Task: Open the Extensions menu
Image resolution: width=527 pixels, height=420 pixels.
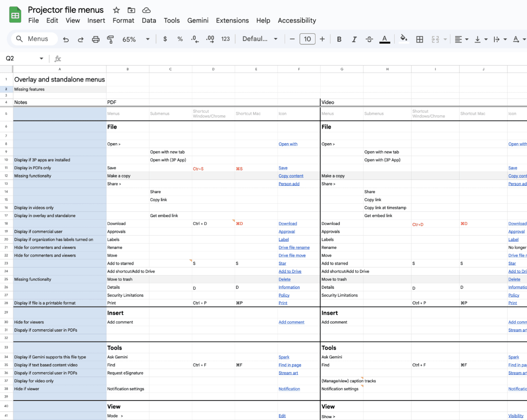Action: pyautogui.click(x=232, y=20)
